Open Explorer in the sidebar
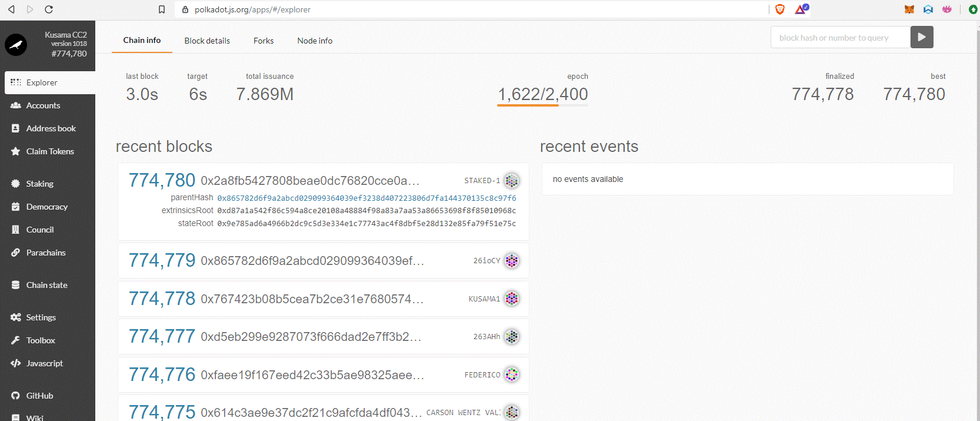980x421 pixels. tap(50, 82)
